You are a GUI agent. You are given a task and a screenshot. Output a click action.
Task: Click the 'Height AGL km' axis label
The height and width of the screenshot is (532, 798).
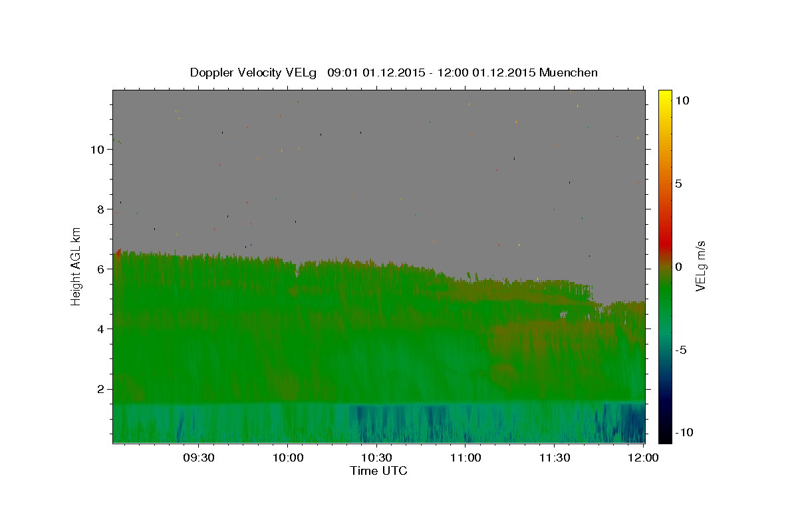point(76,266)
